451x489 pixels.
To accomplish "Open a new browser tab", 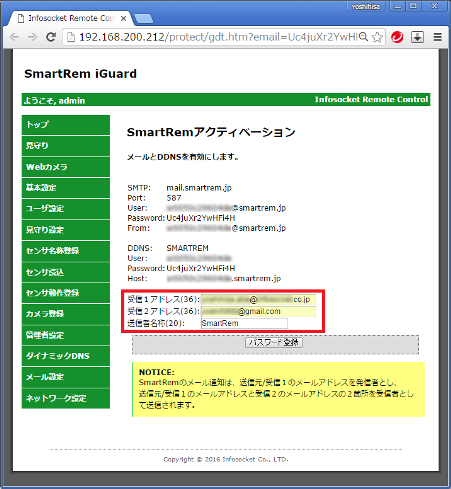I will [x=143, y=19].
